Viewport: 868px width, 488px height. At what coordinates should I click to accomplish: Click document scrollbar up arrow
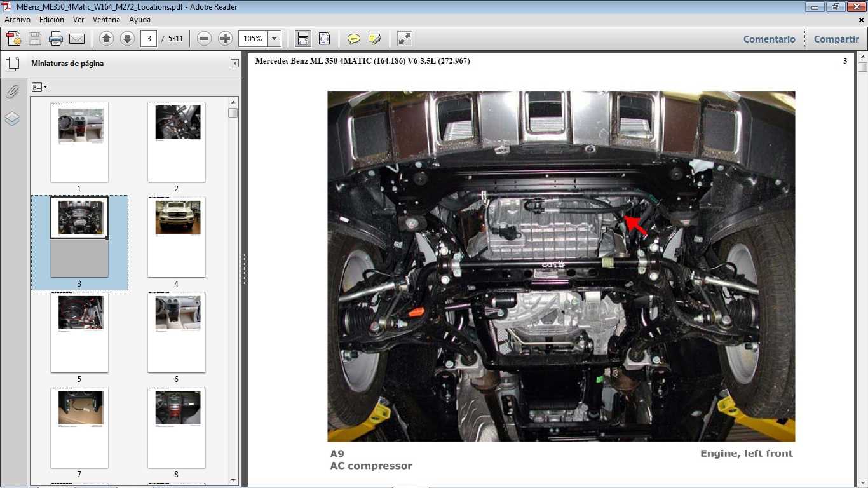pyautogui.click(x=862, y=57)
